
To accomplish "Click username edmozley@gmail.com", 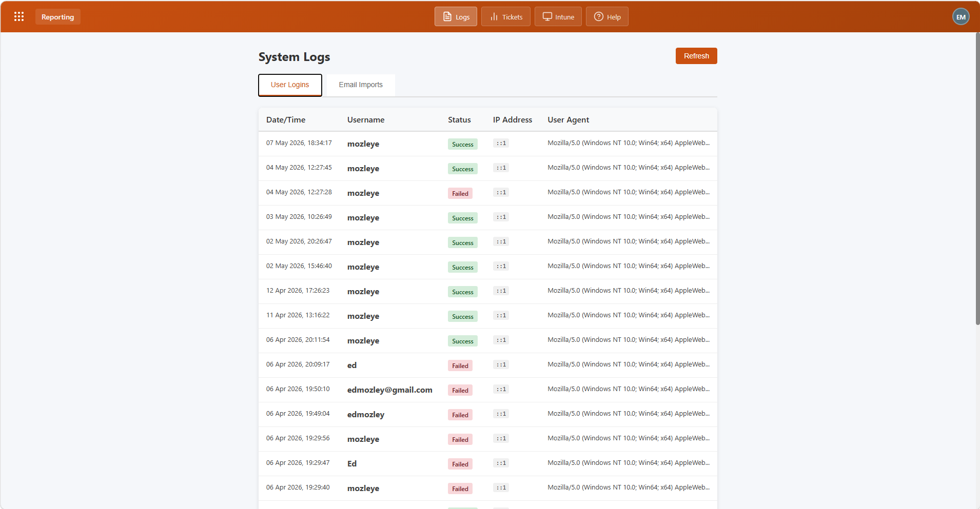I will (x=390, y=390).
